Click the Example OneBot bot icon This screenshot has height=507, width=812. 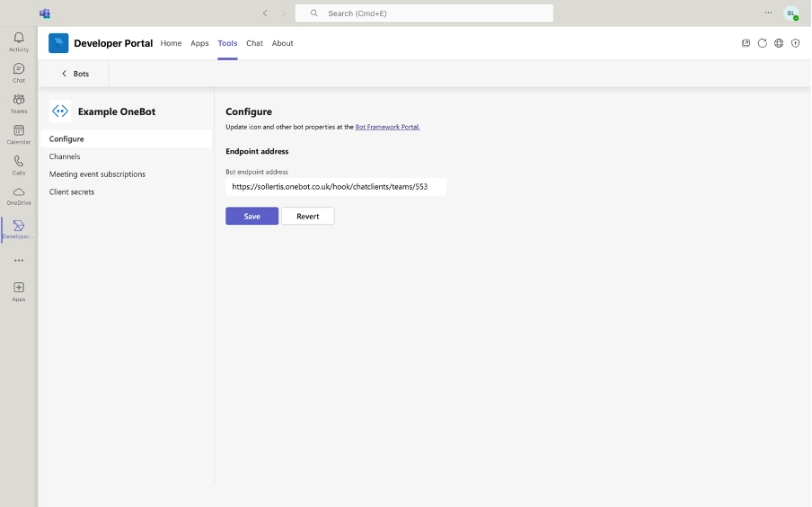[x=60, y=111]
